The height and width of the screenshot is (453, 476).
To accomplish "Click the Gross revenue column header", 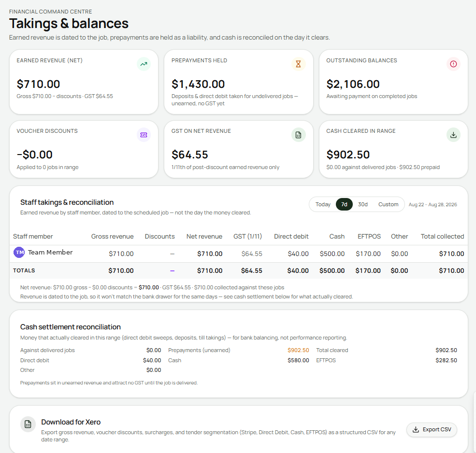I will (x=112, y=236).
